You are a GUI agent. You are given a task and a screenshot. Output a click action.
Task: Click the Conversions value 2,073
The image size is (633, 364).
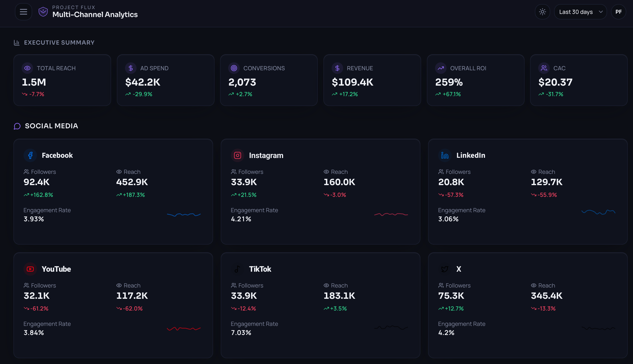pyautogui.click(x=242, y=82)
